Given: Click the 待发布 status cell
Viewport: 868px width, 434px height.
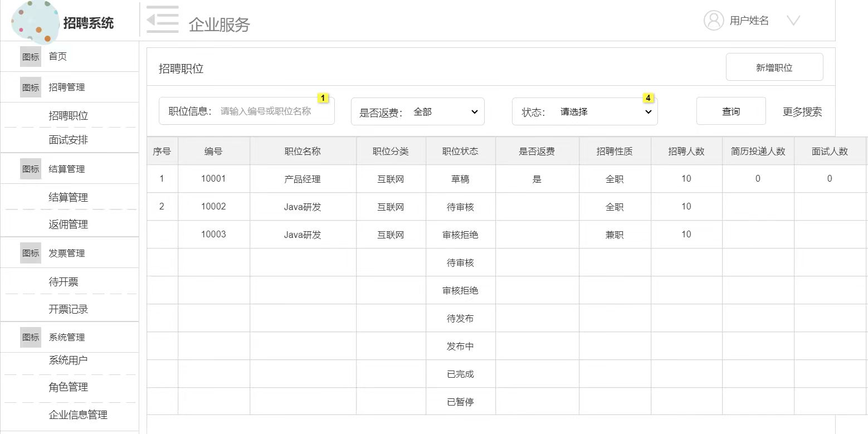Looking at the screenshot, I should 460,318.
